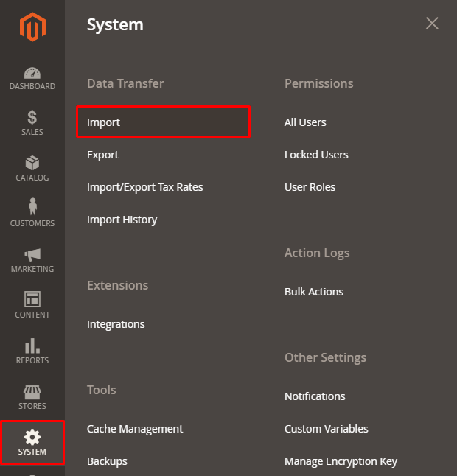
Task: Open the Content layout icon
Action: [32, 299]
